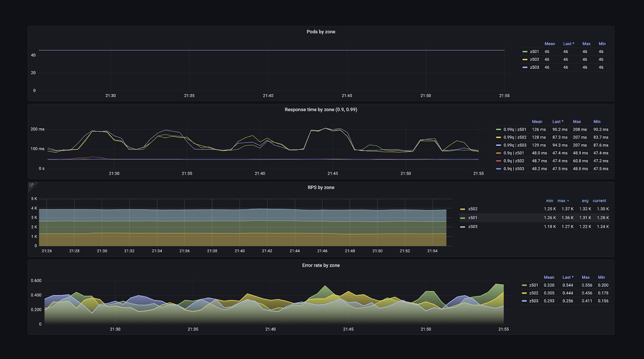Screen dimensions: 644x359
Task: Click the 0.600 y-axis label in Error rate
Action: pyautogui.click(x=36, y=280)
